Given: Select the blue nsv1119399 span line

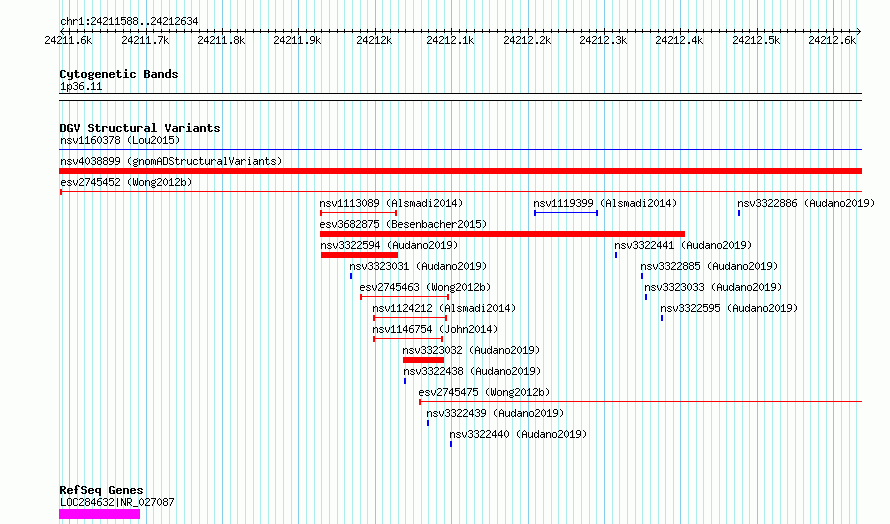Looking at the screenshot, I should (x=566, y=213).
